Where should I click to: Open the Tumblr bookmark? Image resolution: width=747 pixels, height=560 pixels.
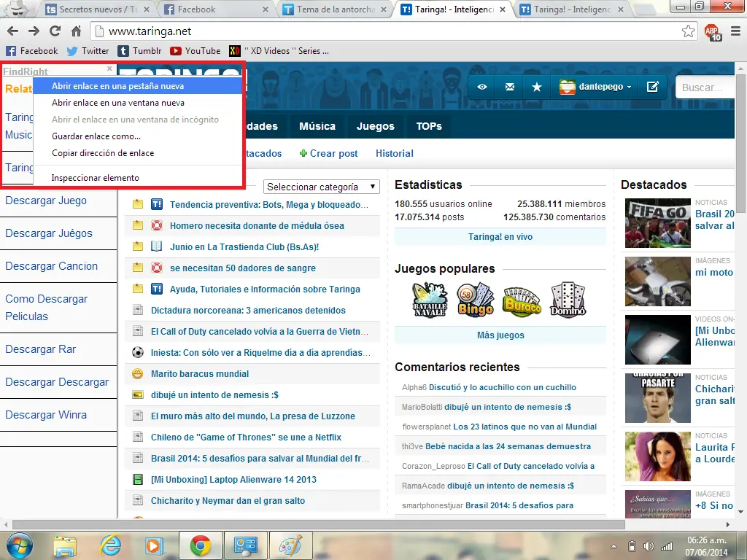pos(139,51)
